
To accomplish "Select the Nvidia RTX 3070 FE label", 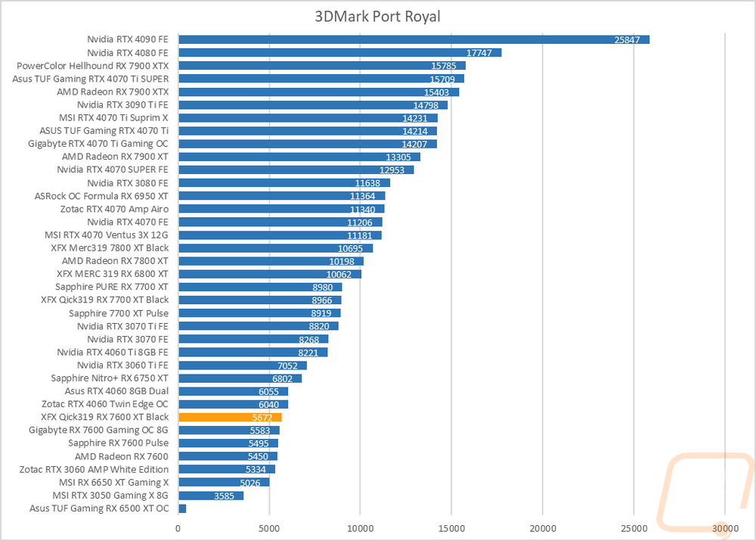I will pos(128,339).
